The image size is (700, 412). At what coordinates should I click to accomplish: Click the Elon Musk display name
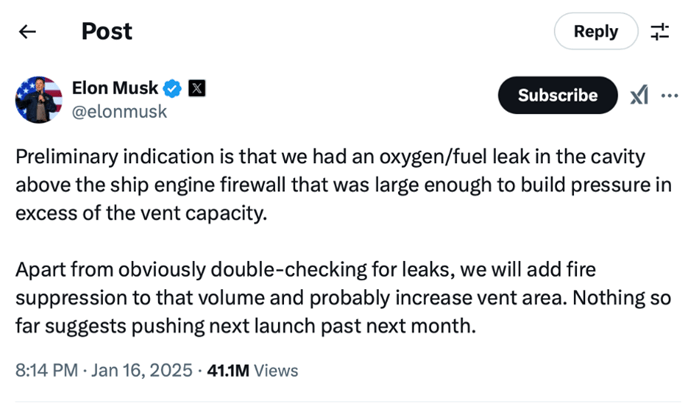[115, 88]
